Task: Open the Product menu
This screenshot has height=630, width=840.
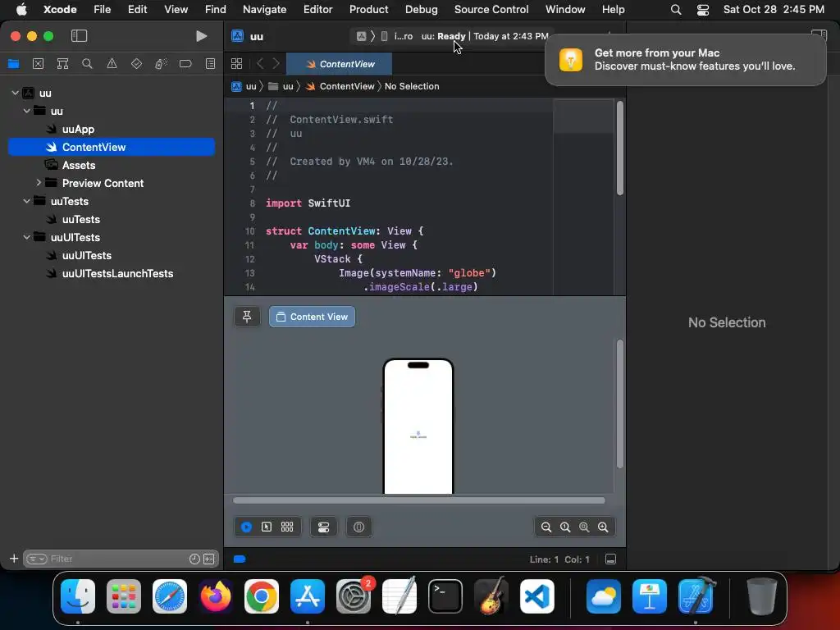Action: point(368,9)
